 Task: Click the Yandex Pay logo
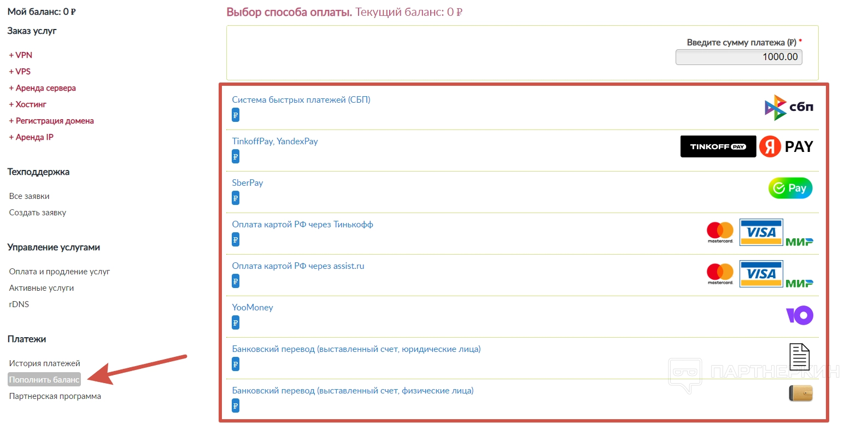point(786,146)
